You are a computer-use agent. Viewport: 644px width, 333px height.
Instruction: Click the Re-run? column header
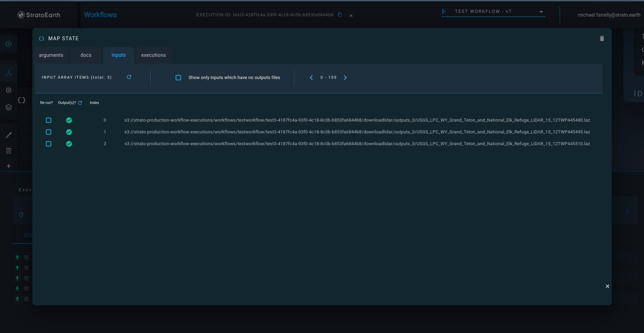46,103
